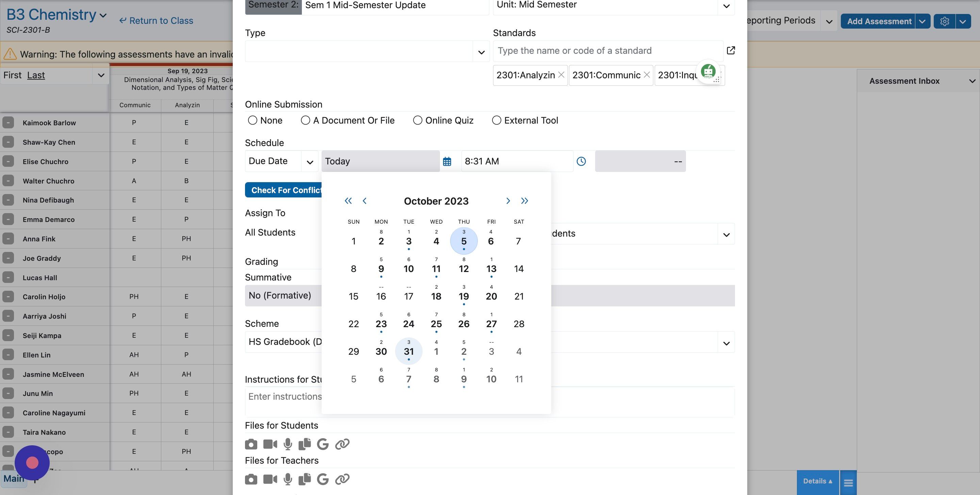Select None for Online Submission
This screenshot has width=980, height=495.
click(x=252, y=120)
